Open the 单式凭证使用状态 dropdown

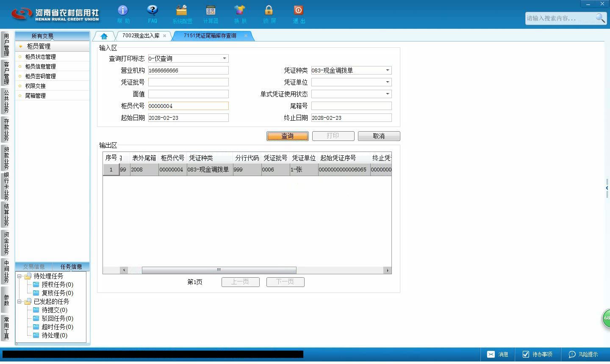click(x=388, y=94)
